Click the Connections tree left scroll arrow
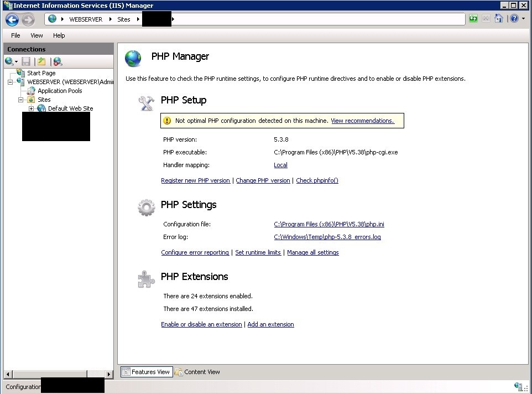 [8, 374]
